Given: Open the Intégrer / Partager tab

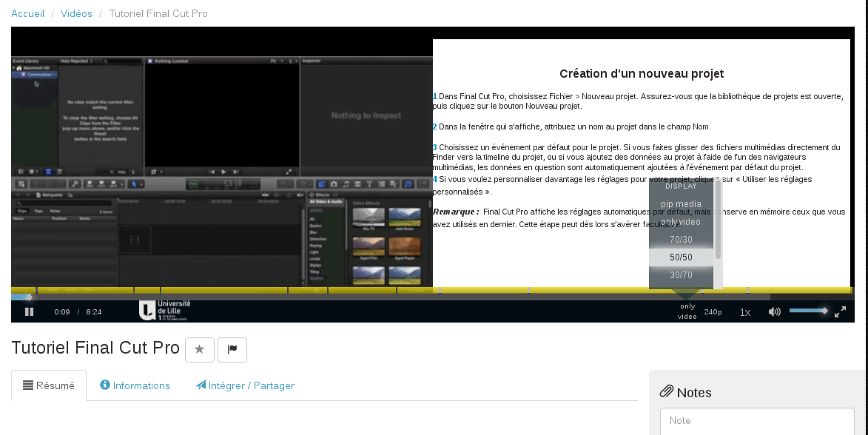Looking at the screenshot, I should tap(245, 385).
